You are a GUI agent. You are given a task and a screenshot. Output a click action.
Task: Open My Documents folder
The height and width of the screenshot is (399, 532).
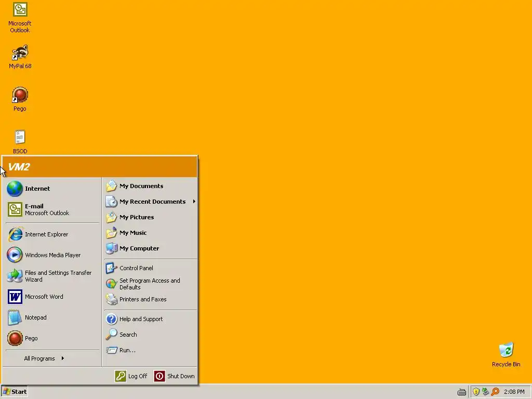point(150,186)
